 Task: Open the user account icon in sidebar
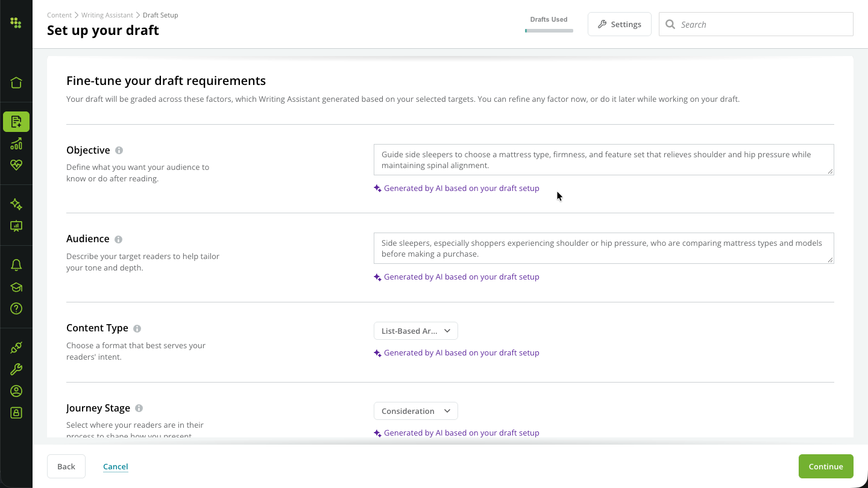[16, 391]
